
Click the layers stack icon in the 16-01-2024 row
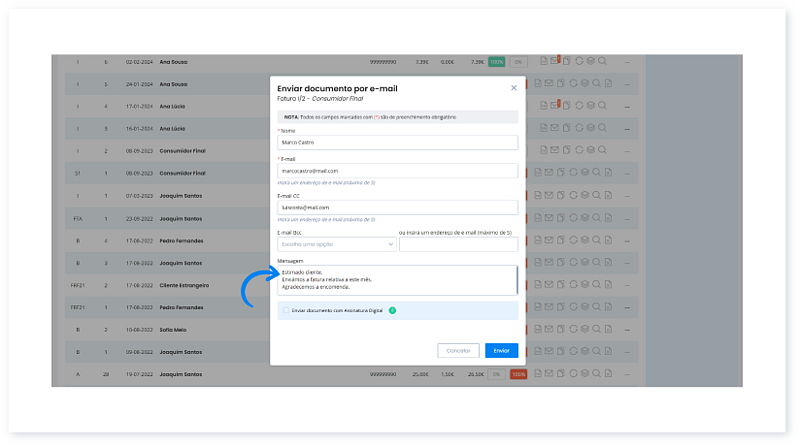coord(591,128)
